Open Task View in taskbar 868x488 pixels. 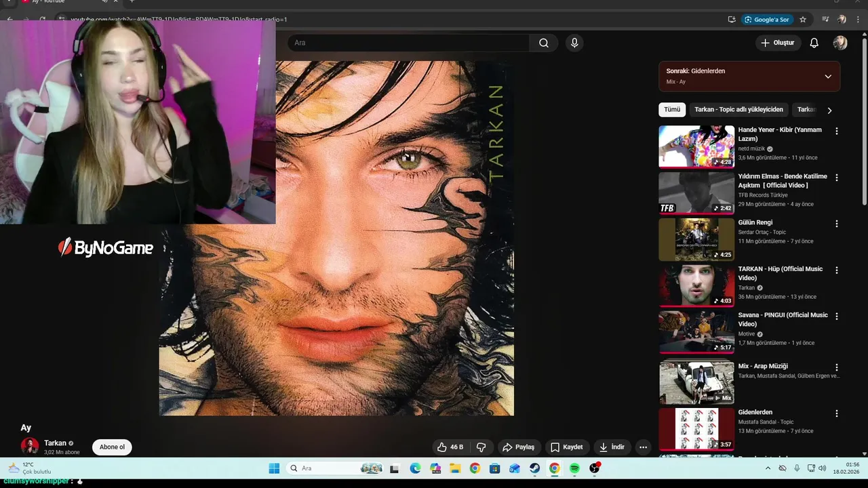click(395, 468)
